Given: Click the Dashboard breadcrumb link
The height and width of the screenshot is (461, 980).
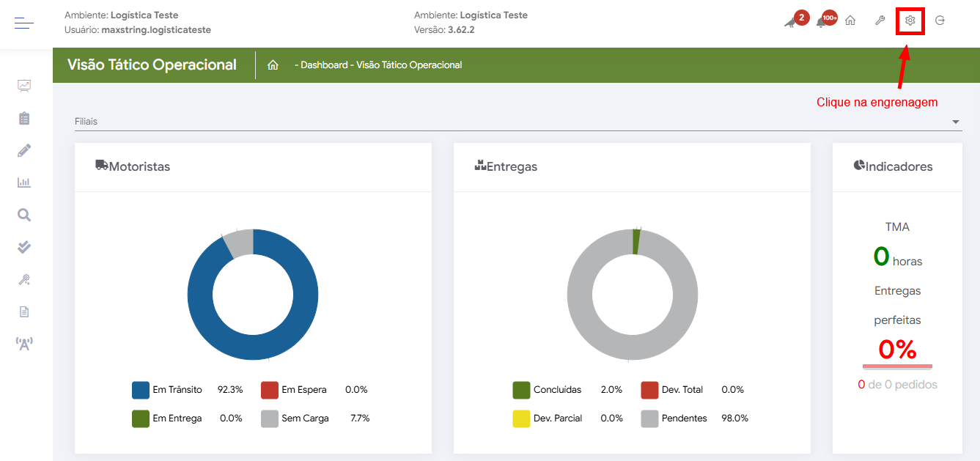Looking at the screenshot, I should pos(323,65).
